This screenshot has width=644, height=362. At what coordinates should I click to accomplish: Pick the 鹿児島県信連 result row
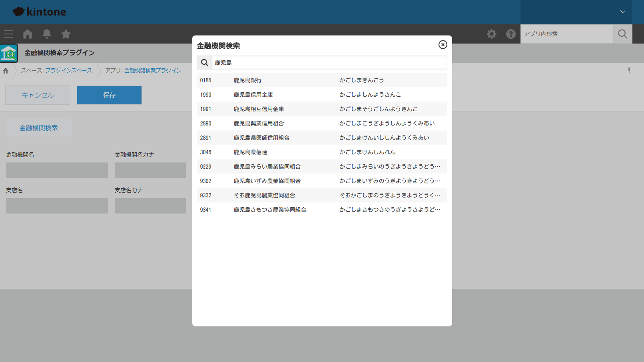(322, 152)
